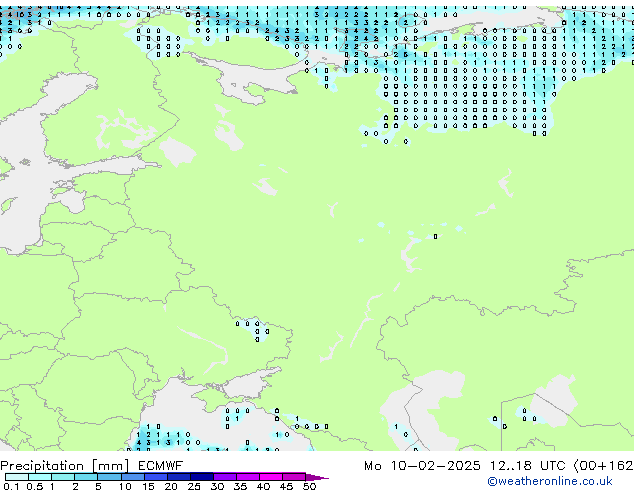This screenshot has height=490, width=634.
Task: Click the "12..18" time range text
Action: coord(510,466)
